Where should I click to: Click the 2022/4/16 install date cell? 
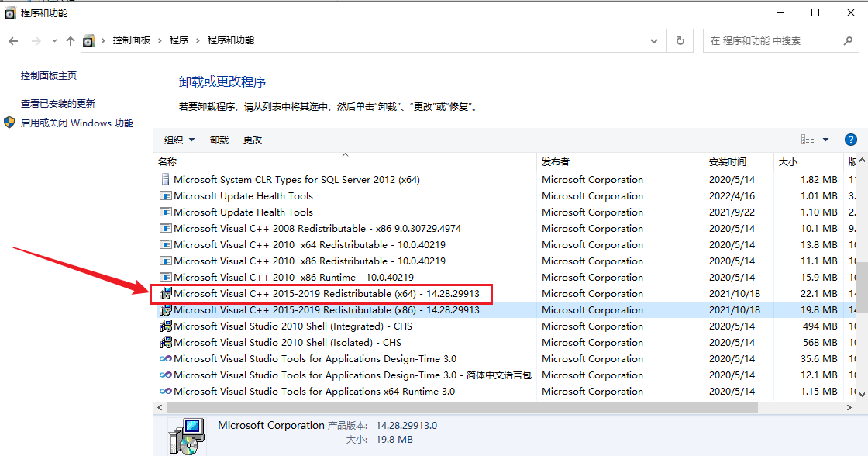[x=732, y=195]
